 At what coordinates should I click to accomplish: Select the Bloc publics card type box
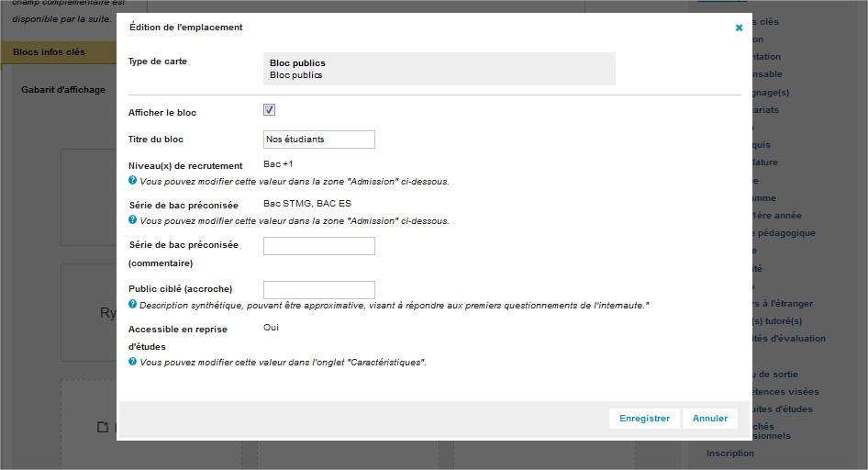pos(439,69)
